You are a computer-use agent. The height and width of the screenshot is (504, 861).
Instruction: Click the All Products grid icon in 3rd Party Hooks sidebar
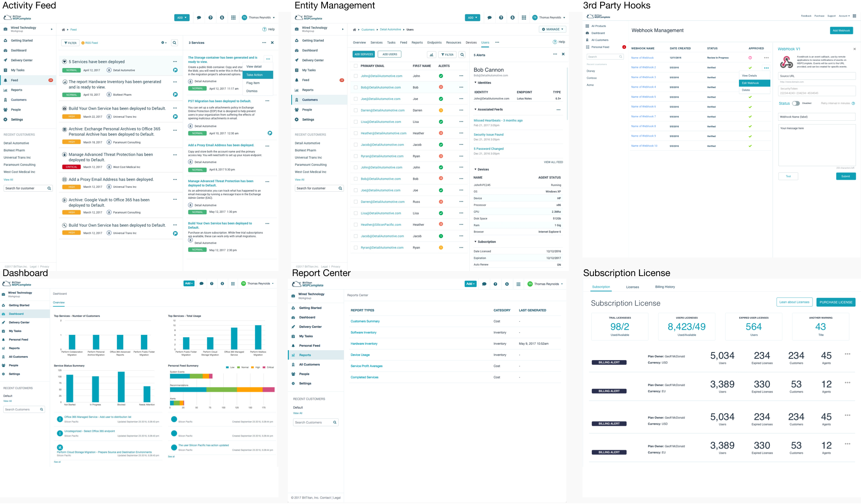click(x=587, y=26)
